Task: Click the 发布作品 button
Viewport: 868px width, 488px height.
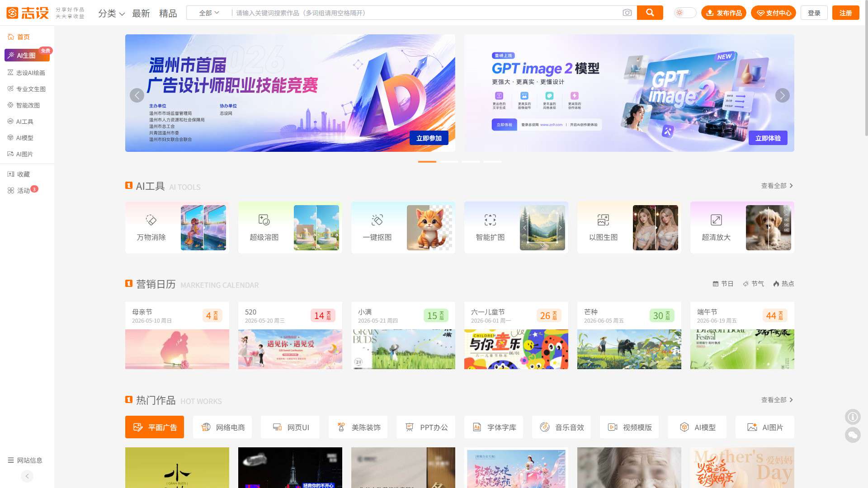Action: click(x=723, y=13)
